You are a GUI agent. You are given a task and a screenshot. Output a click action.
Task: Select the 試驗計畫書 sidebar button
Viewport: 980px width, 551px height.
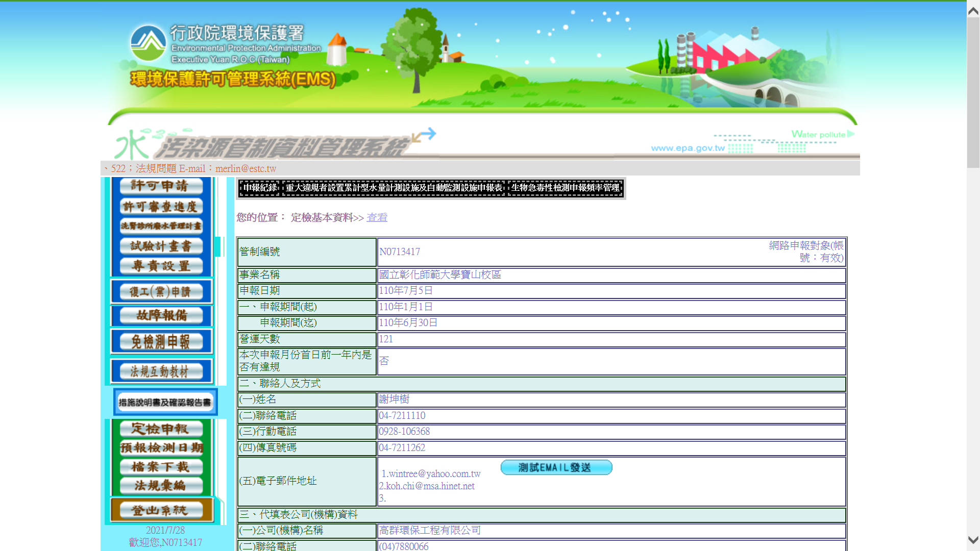pos(161,246)
